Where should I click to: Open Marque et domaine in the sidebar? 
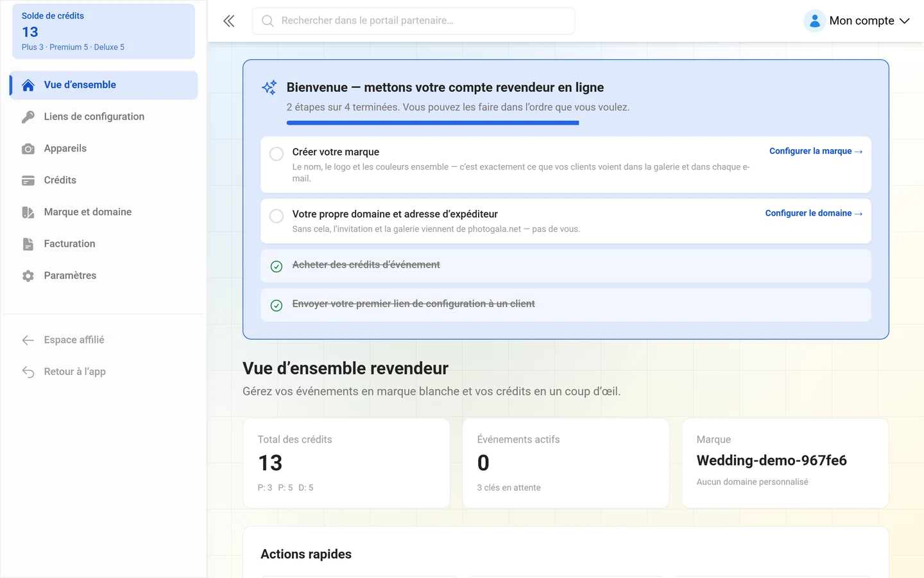click(x=104, y=212)
